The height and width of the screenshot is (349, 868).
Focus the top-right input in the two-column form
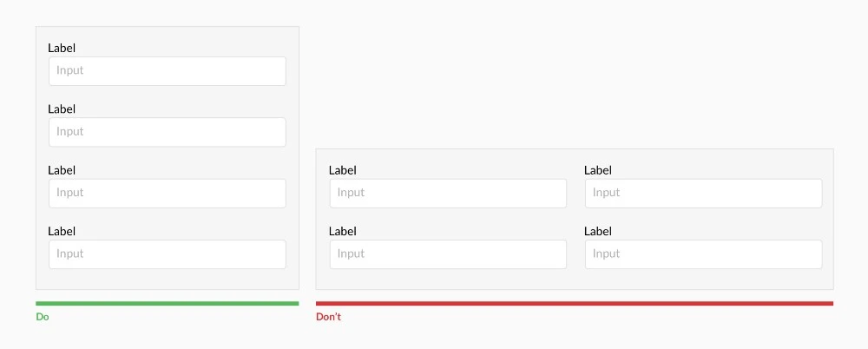coord(703,194)
